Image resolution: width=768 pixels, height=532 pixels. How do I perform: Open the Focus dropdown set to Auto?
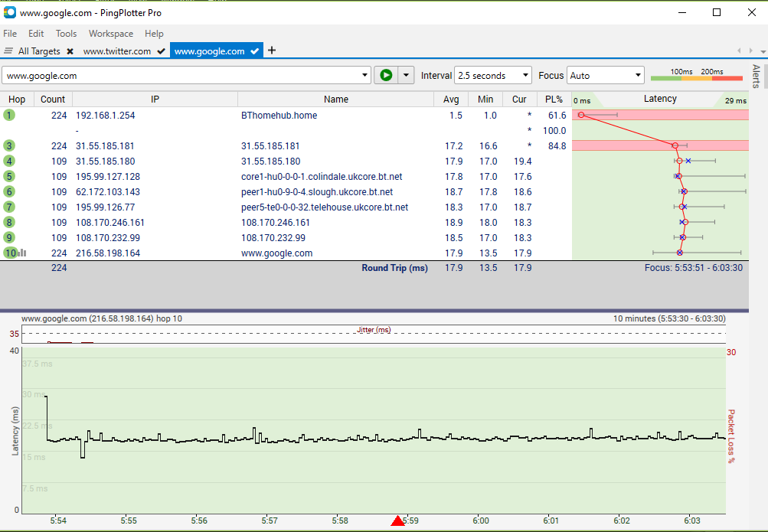[x=605, y=75]
